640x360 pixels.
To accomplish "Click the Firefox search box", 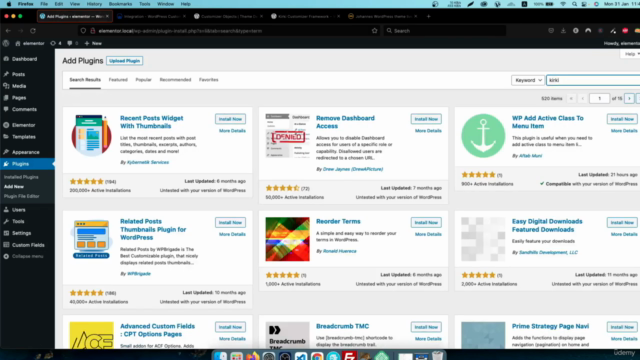I will tap(444, 31).
